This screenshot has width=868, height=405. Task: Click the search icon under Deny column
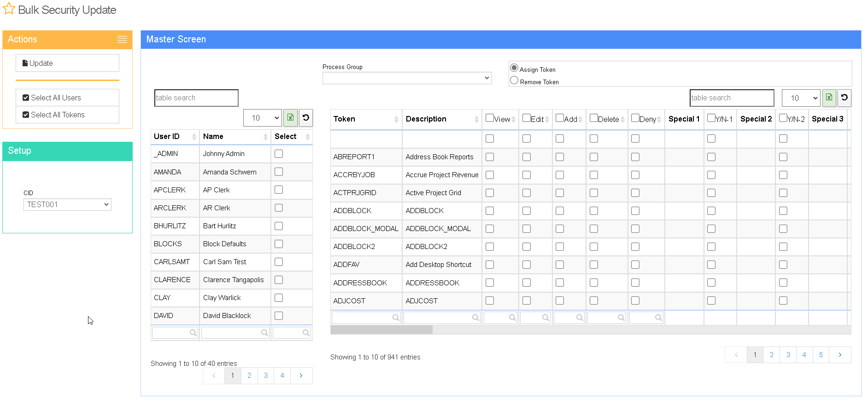(x=658, y=318)
